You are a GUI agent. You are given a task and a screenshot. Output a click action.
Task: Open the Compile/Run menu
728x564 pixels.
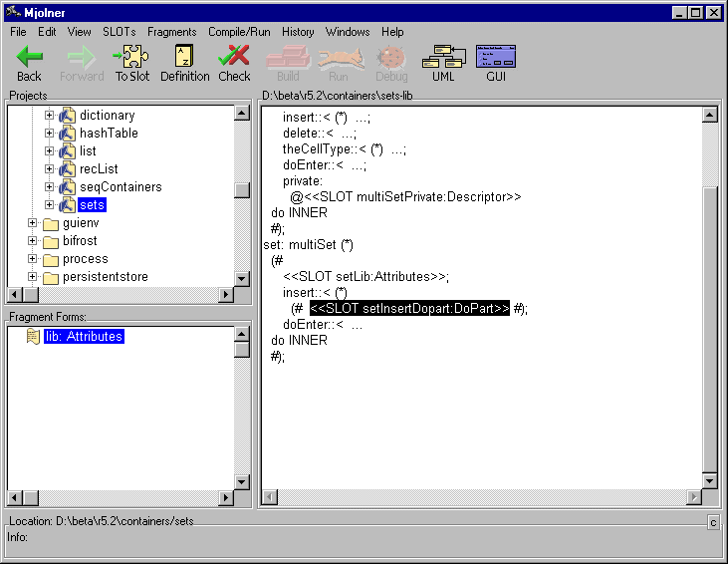pos(239,32)
